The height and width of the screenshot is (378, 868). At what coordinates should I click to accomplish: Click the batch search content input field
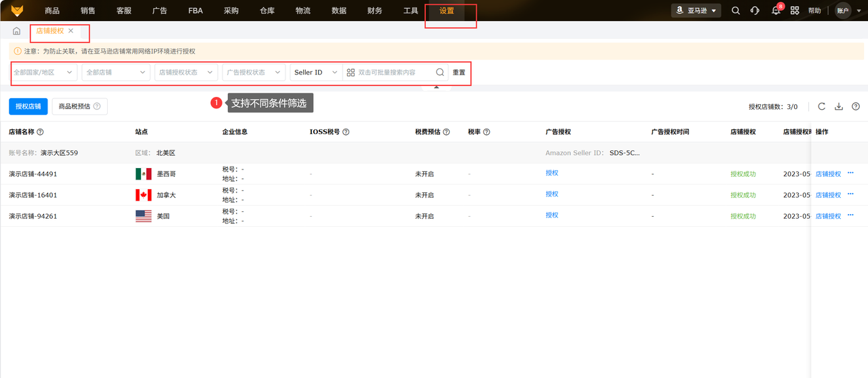(396, 72)
